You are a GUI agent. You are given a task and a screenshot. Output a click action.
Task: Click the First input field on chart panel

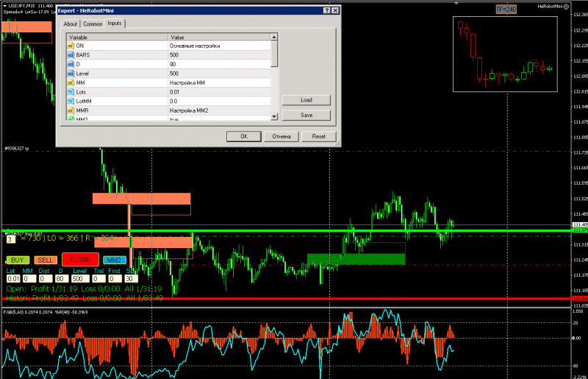coord(115,279)
